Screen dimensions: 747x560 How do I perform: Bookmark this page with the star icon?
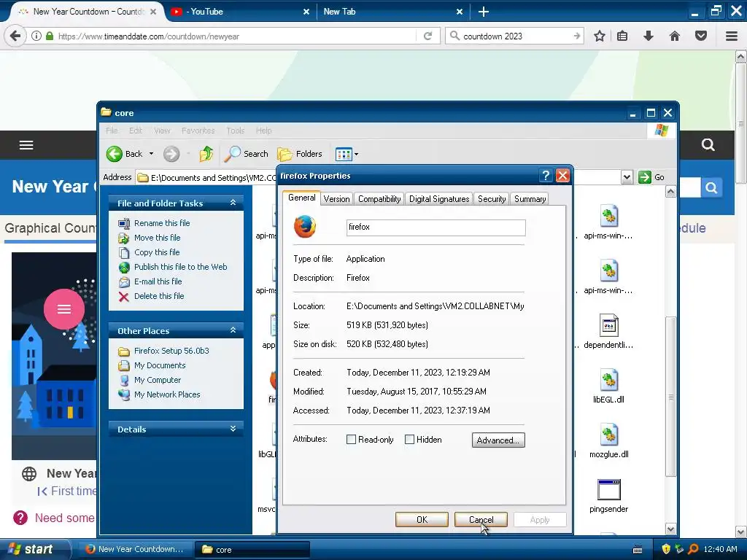point(600,36)
